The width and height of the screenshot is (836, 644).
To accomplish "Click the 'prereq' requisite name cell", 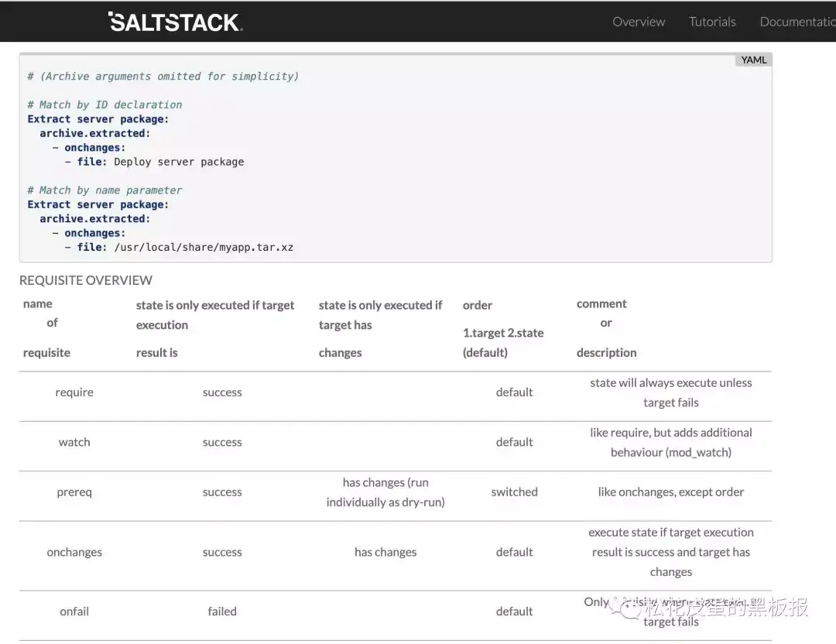I will [x=74, y=492].
